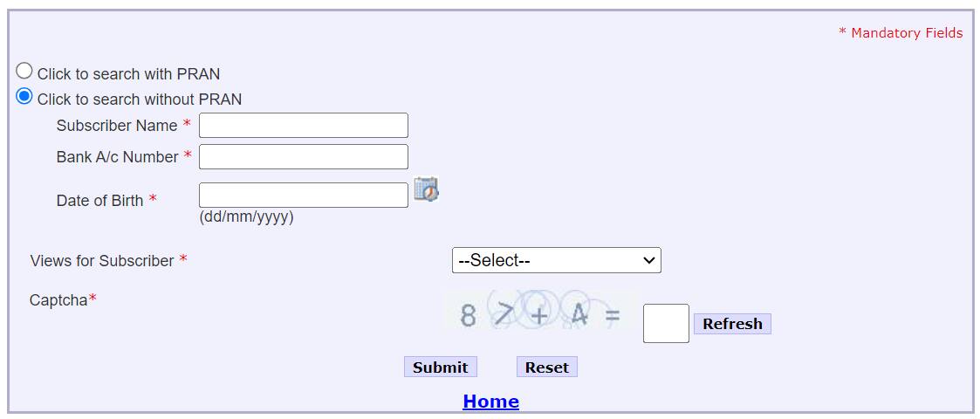
Task: Click the Subscriber Name label text
Action: (x=117, y=126)
